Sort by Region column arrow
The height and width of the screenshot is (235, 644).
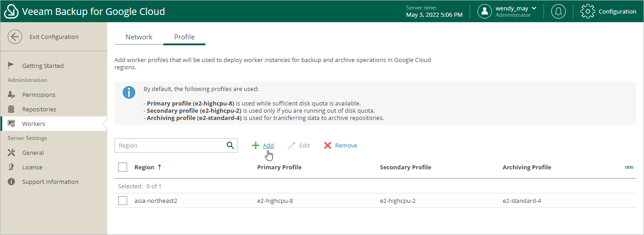(x=159, y=167)
